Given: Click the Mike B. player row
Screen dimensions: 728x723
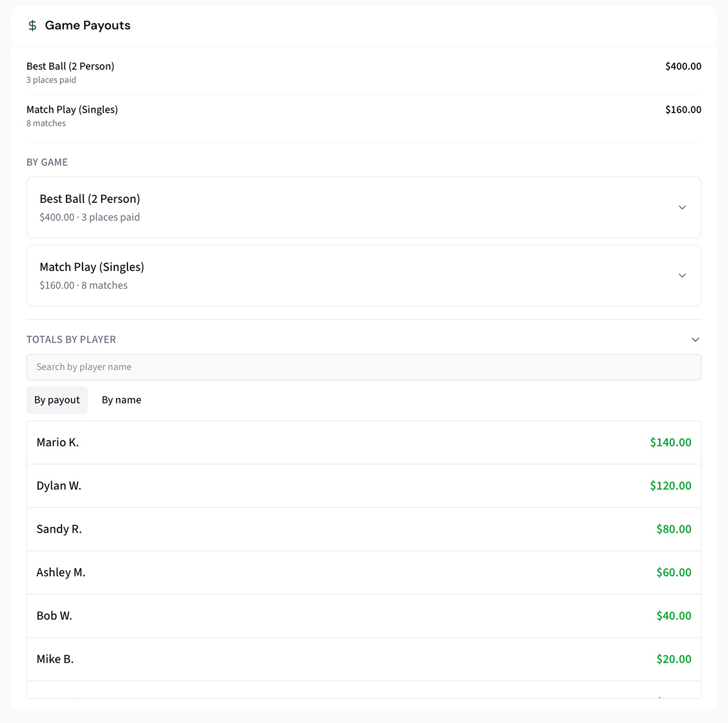Looking at the screenshot, I should point(364,659).
